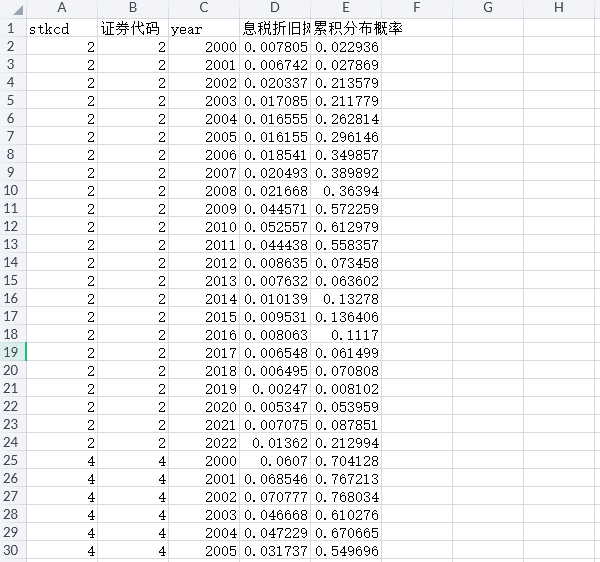Click cell with value 0.020493

(275, 173)
